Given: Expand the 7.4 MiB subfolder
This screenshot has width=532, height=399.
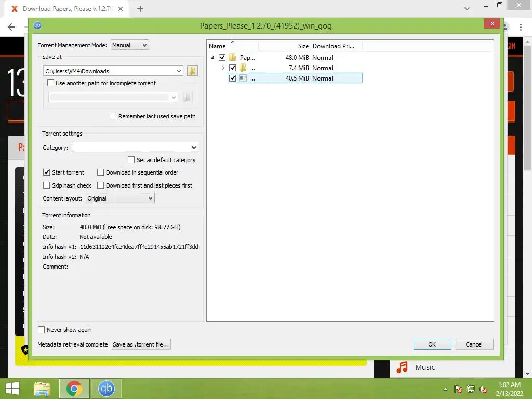Looking at the screenshot, I should pyautogui.click(x=223, y=68).
